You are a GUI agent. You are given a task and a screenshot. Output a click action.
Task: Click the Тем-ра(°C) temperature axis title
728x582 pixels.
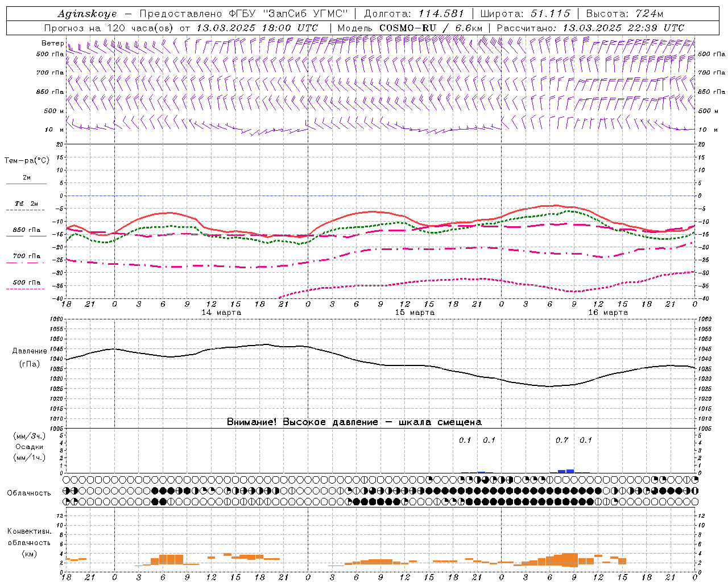tap(27, 161)
